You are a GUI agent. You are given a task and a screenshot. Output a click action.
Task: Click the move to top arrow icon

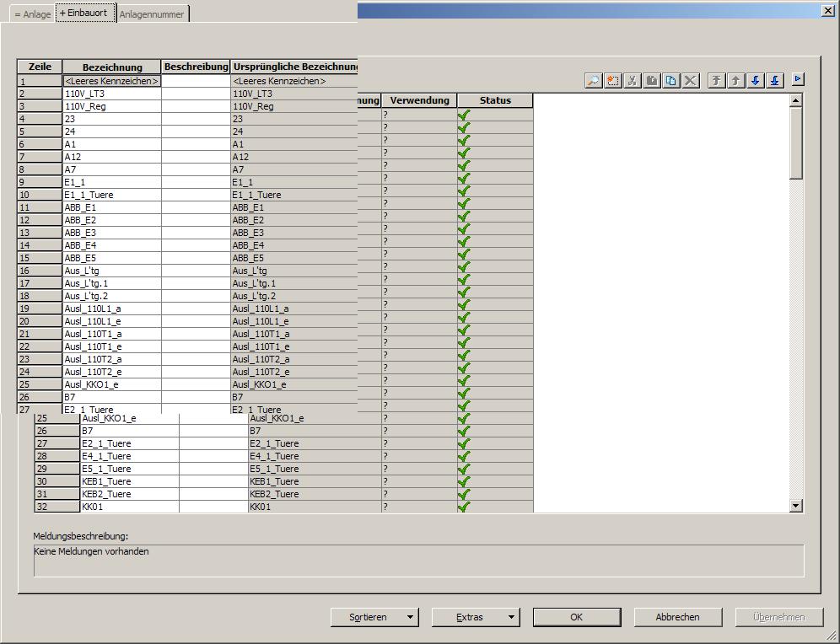coord(716,80)
